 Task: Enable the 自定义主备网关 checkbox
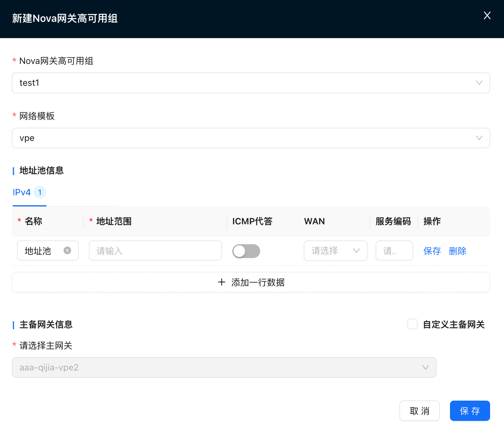[412, 324]
